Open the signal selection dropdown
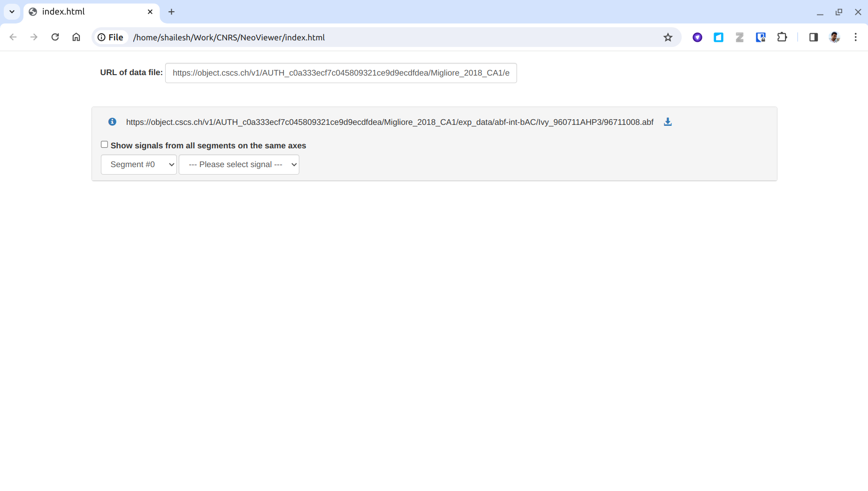Screen dimensions: 868x491 (239, 164)
